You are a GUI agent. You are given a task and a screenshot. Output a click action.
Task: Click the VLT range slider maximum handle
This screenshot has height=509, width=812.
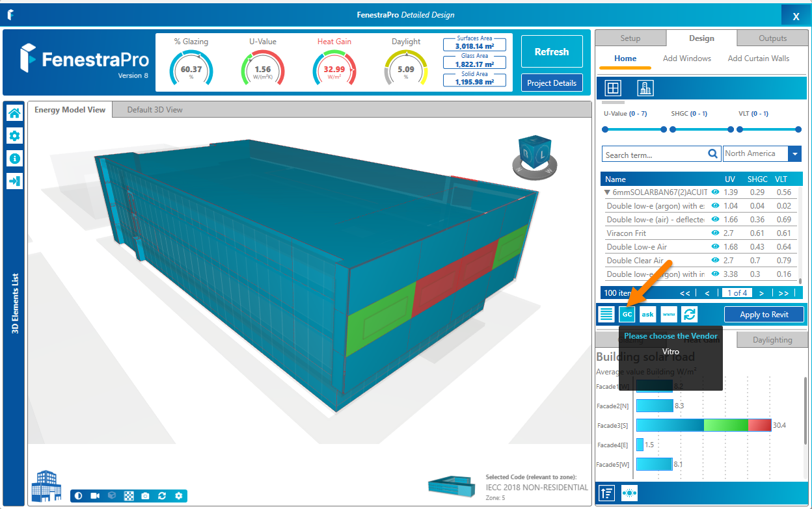point(798,129)
